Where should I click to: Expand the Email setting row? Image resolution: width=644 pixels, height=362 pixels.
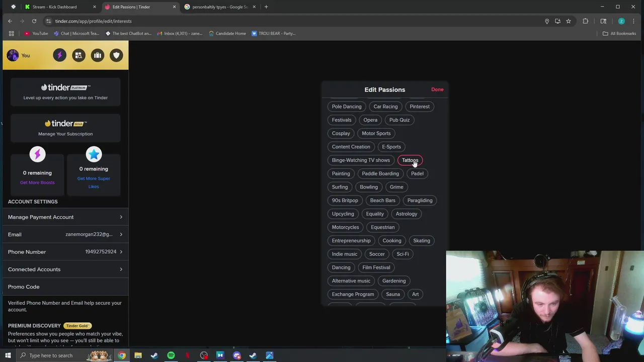click(65, 234)
